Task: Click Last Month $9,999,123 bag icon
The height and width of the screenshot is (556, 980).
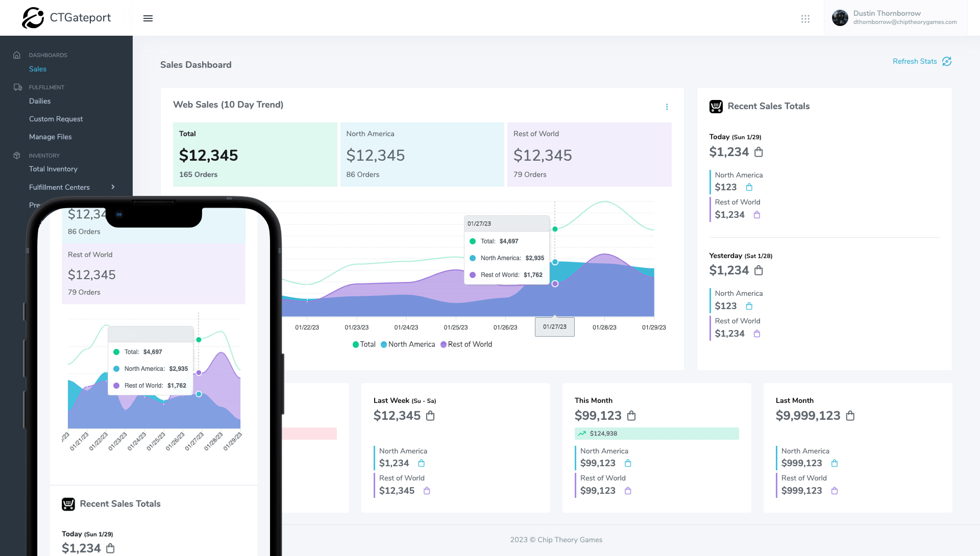Action: click(x=850, y=416)
